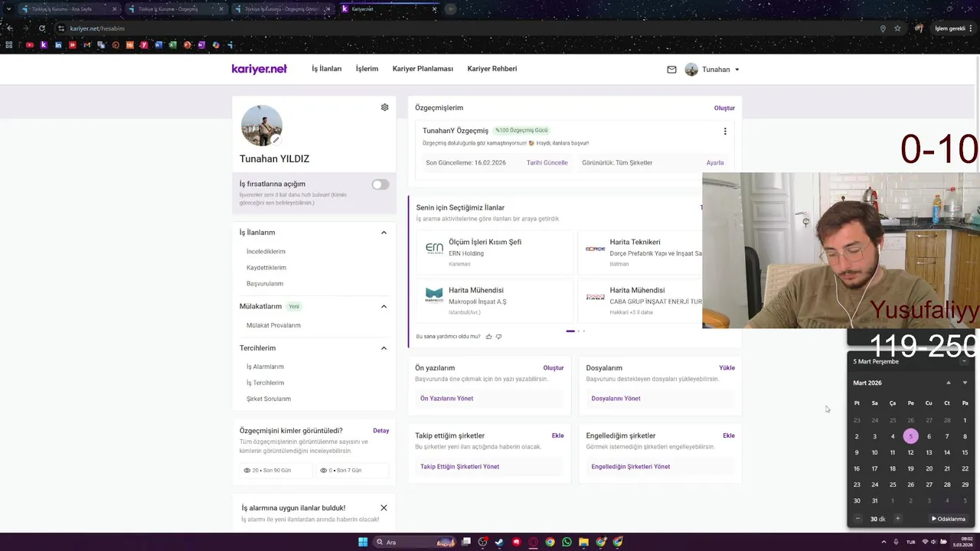Open Ölçüm İşleri Kısım Şefi job card
This screenshot has width=980, height=551.
pos(495,253)
